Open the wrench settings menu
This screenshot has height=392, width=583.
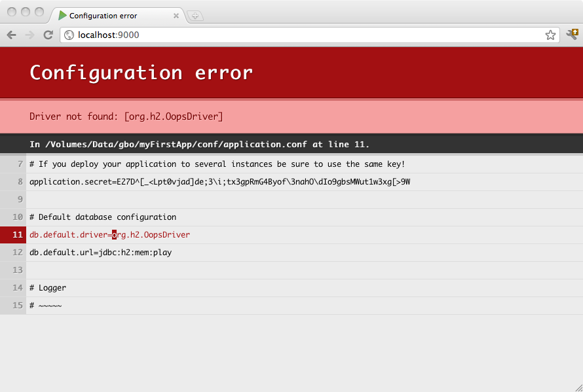coord(572,35)
